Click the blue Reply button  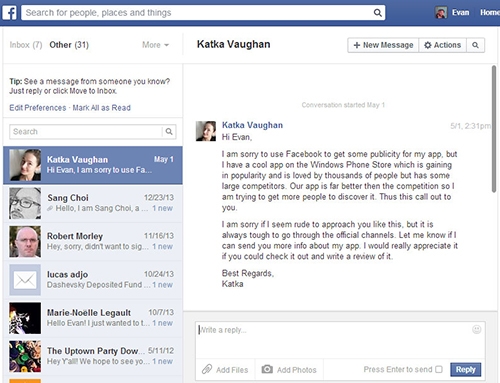tap(465, 369)
